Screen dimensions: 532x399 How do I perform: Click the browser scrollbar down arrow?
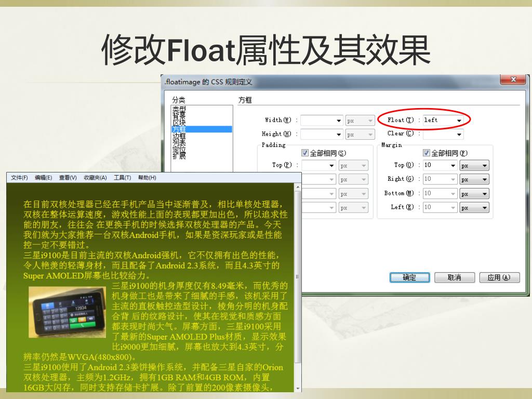pos(298,389)
